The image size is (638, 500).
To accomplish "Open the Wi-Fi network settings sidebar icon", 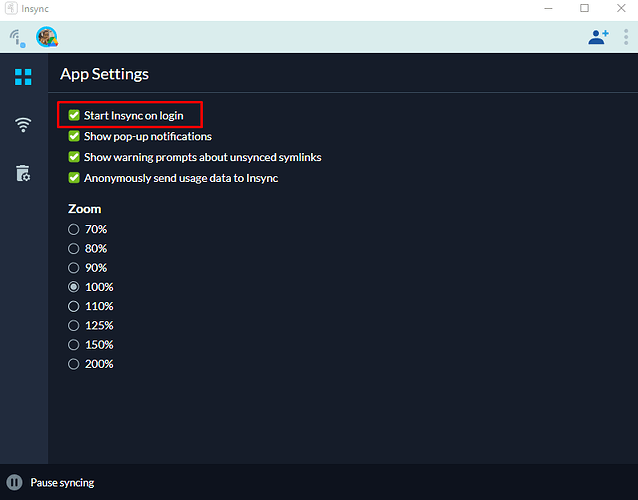I will [x=23, y=124].
